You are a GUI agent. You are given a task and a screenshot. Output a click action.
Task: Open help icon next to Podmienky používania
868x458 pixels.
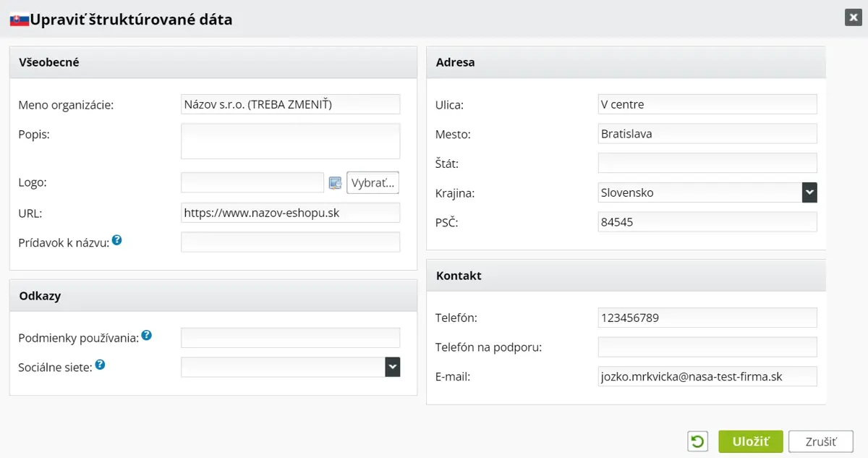coord(146,335)
